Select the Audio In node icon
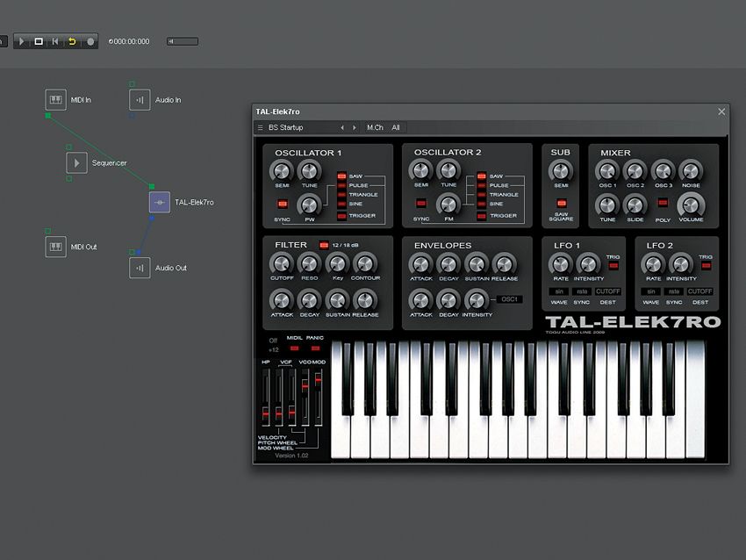This screenshot has width=746, height=560. click(140, 100)
